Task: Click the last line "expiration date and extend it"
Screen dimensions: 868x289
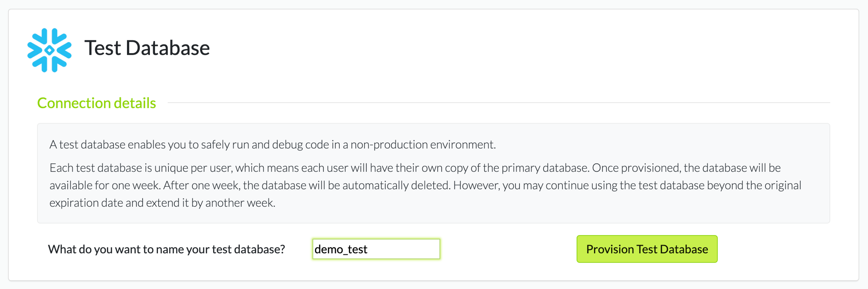Action: click(x=162, y=203)
